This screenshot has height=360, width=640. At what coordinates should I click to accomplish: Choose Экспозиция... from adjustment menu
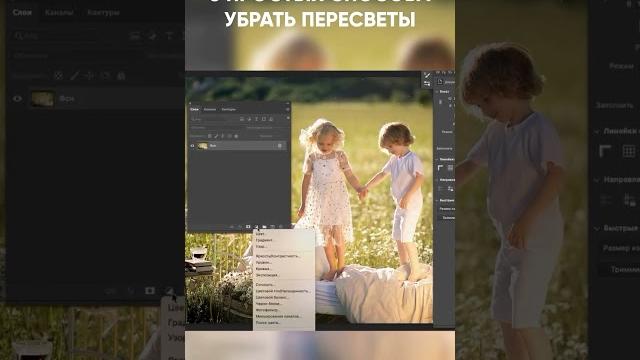pyautogui.click(x=267, y=275)
